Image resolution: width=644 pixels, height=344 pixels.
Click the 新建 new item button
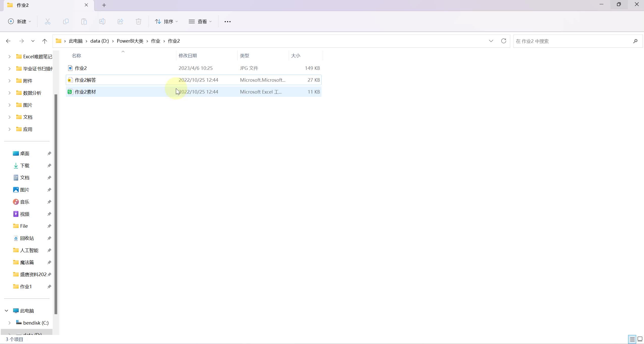tap(20, 21)
